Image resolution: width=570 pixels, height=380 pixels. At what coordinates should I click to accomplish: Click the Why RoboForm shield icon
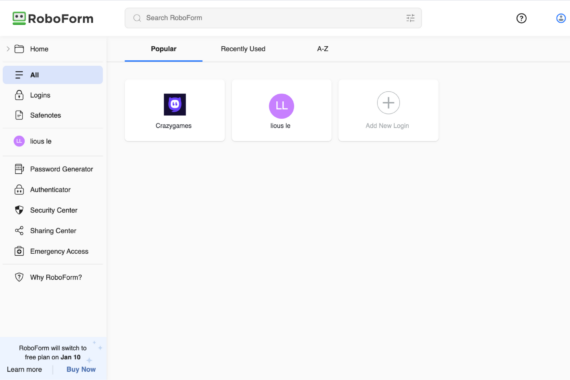[19, 277]
